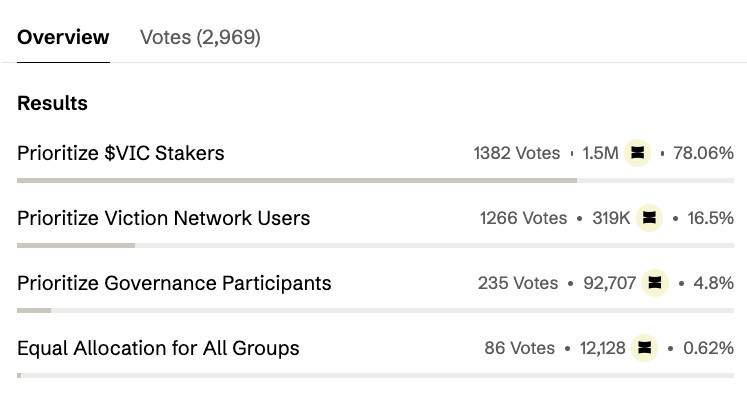The width and height of the screenshot is (747, 403).
Task: Click the Results heading
Action: pos(52,103)
